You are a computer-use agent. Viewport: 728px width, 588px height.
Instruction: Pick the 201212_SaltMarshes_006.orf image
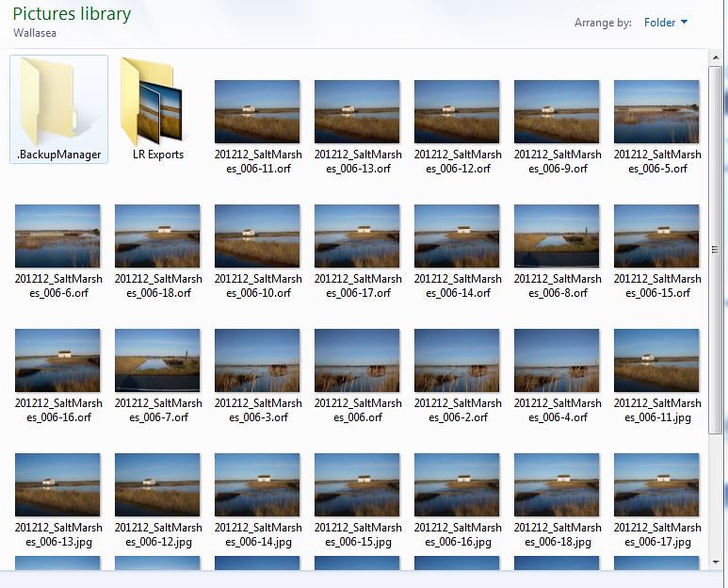tap(357, 360)
